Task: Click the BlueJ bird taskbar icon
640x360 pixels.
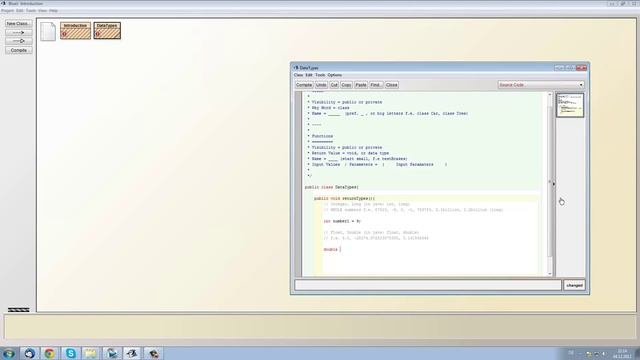Action: 132,353
